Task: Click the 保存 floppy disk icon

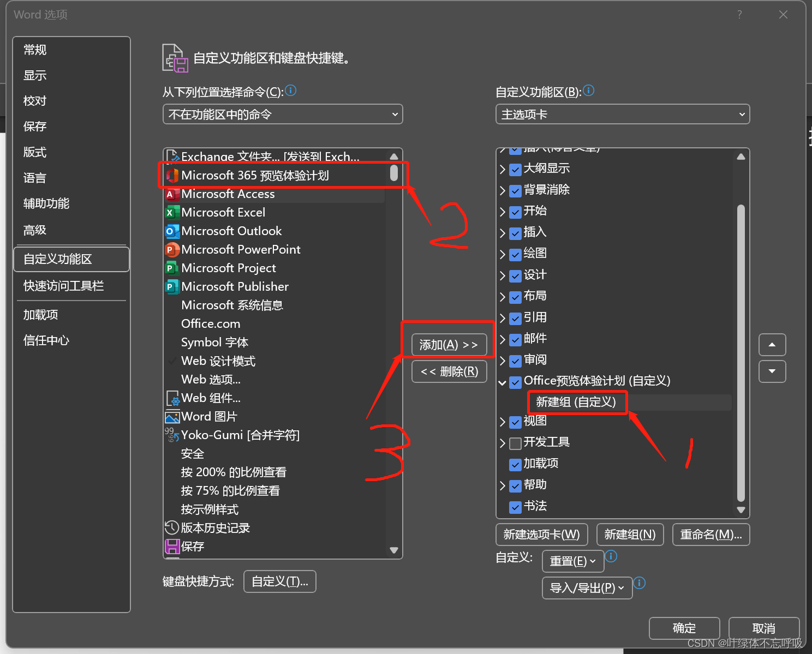Action: [x=172, y=547]
